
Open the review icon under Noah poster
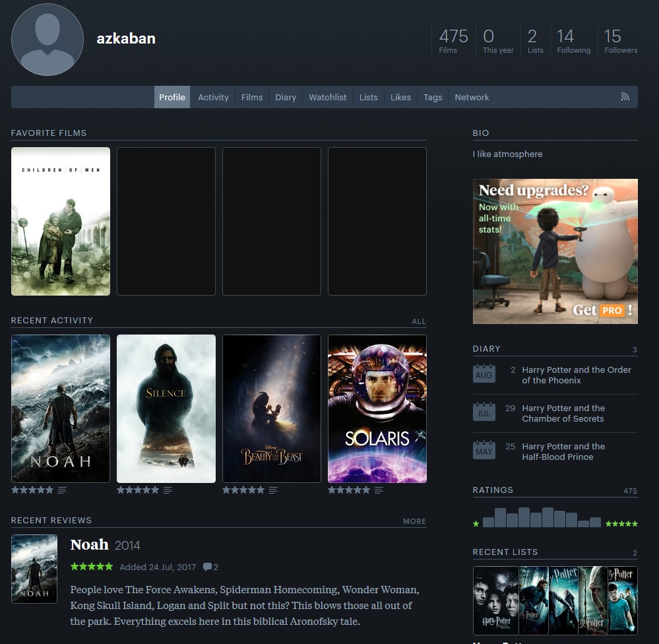point(62,490)
